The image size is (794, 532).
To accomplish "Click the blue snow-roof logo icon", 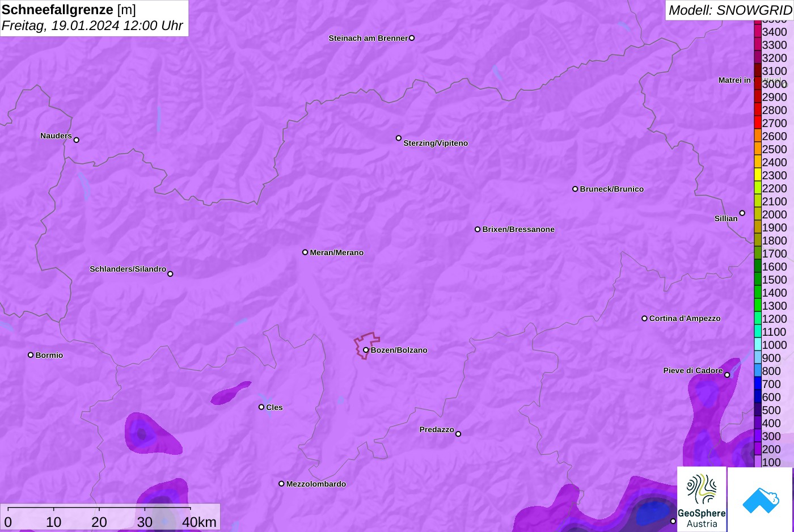I will click(761, 500).
